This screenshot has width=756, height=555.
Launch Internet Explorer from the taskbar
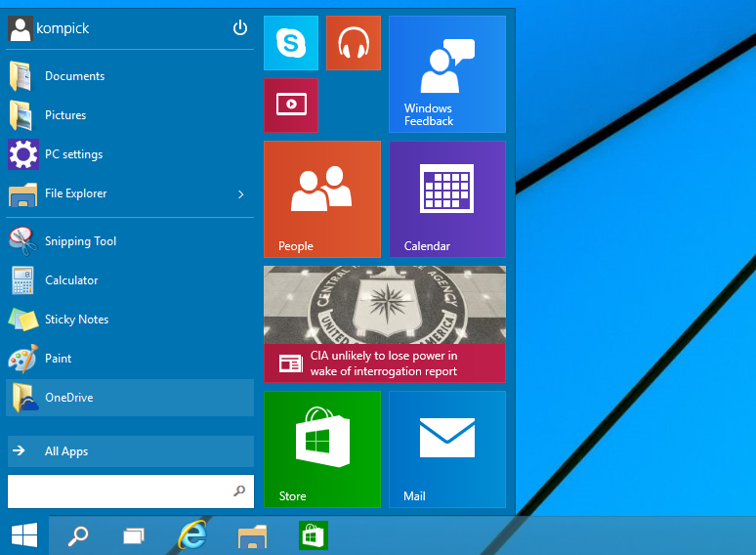tap(192, 534)
